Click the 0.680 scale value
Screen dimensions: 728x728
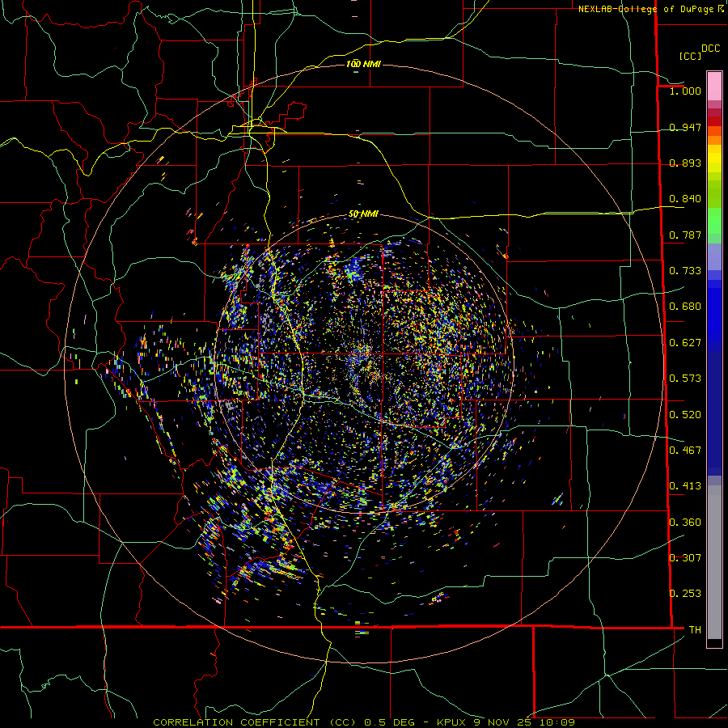[685, 307]
